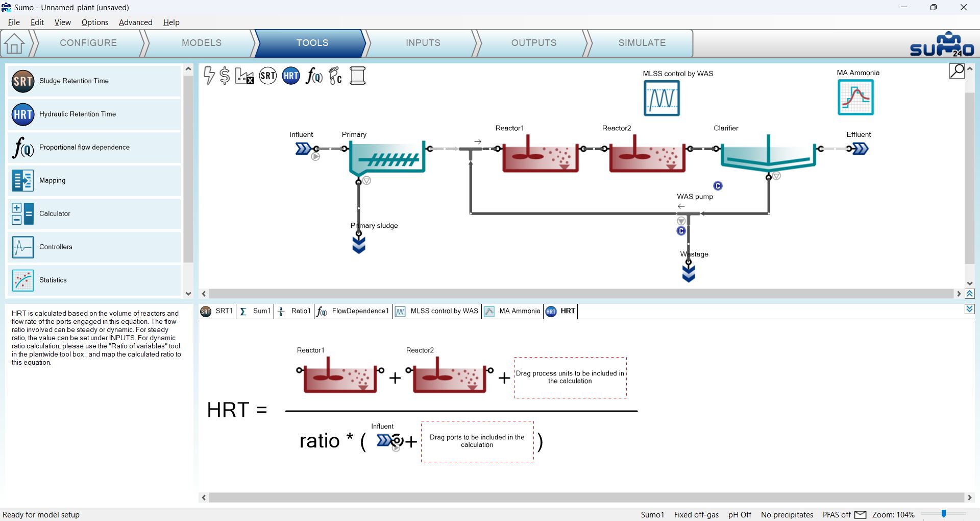Select the MLSS control by WAS controller icon

[x=661, y=98]
